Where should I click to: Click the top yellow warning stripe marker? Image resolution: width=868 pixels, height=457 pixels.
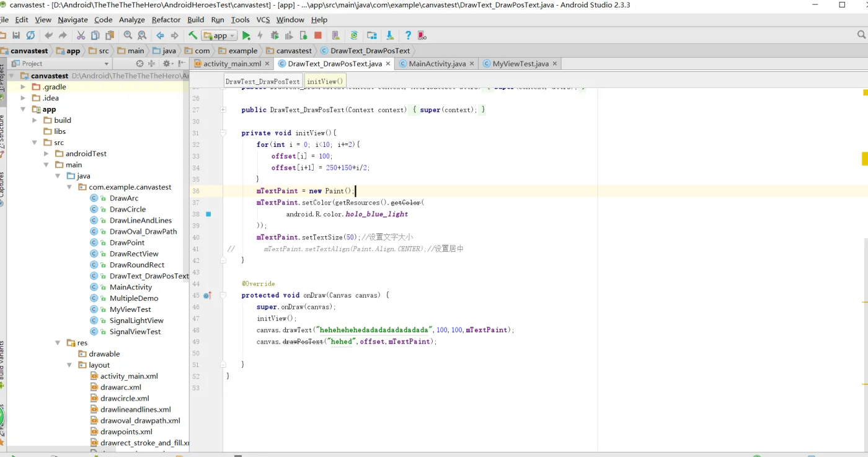(x=865, y=93)
